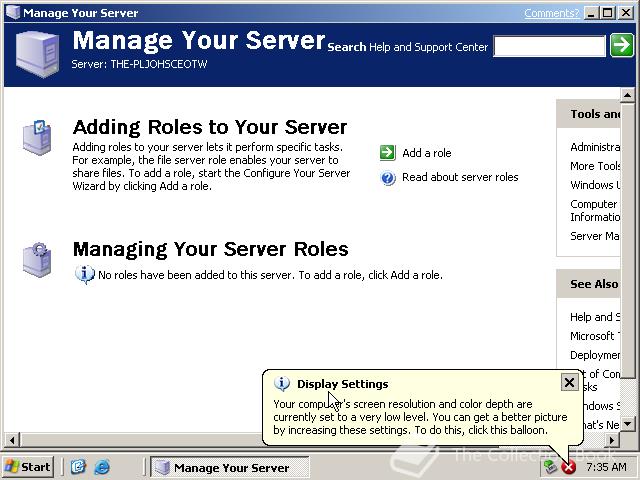Click the Display Settings balloon message text
Image resolution: width=640 pixels, height=480 pixels.
420,417
